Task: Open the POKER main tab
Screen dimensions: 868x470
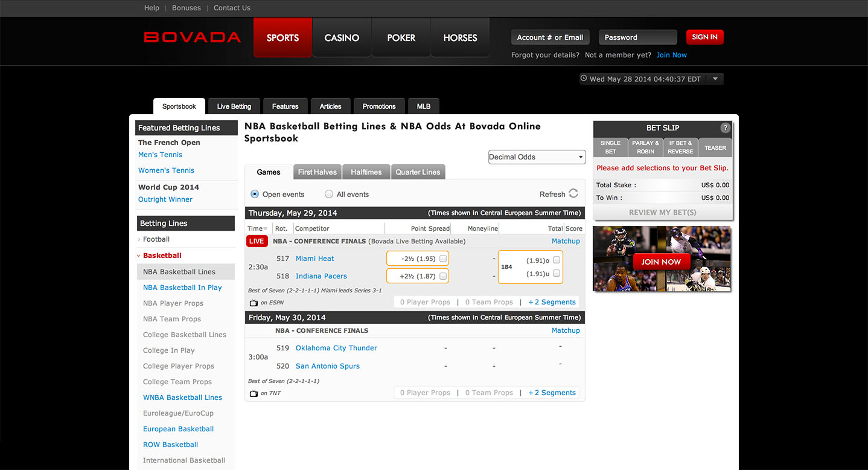Action: pyautogui.click(x=401, y=37)
